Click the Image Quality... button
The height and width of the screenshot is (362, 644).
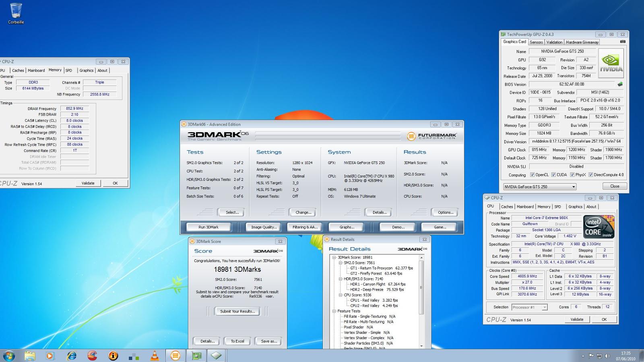click(x=264, y=227)
